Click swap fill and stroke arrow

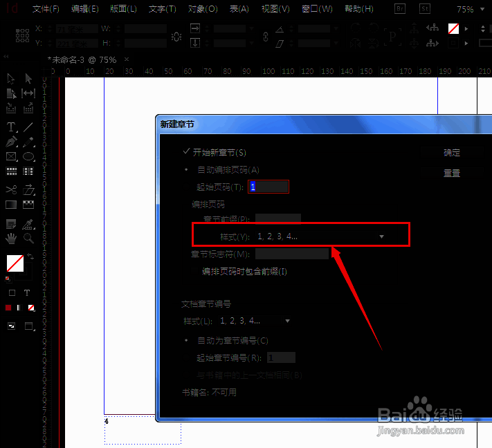30,256
